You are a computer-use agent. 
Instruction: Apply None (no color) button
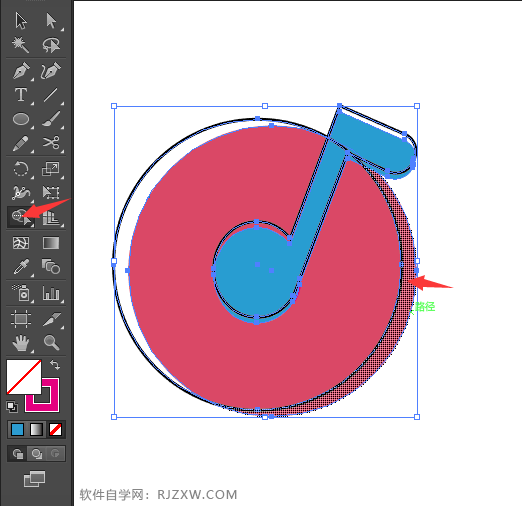55,430
